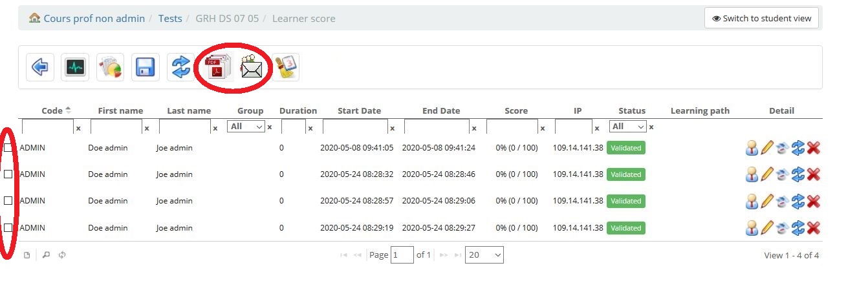Click user icon for 08:29:19 attempt
This screenshot has width=868, height=281.
point(752,227)
